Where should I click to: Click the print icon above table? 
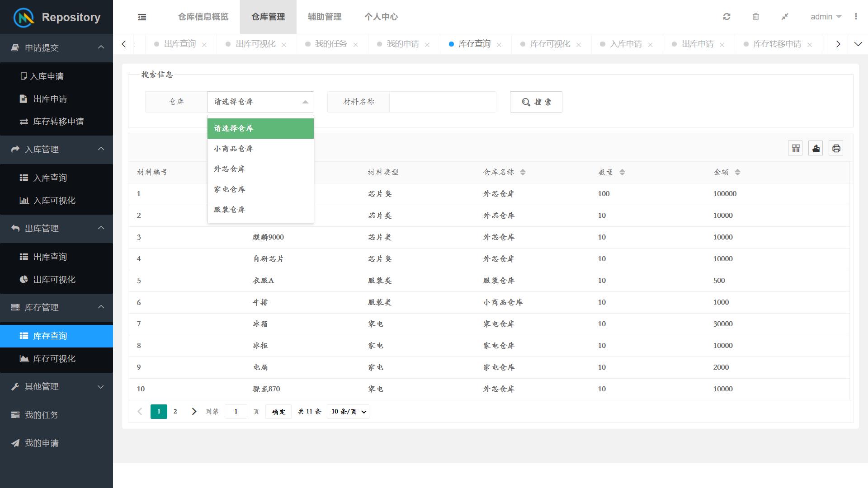pyautogui.click(x=836, y=148)
